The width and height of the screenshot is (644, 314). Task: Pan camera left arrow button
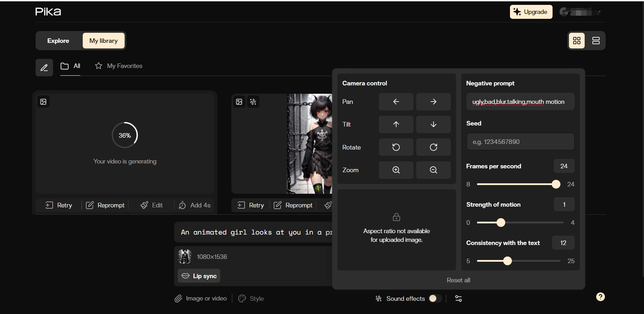[x=396, y=102]
